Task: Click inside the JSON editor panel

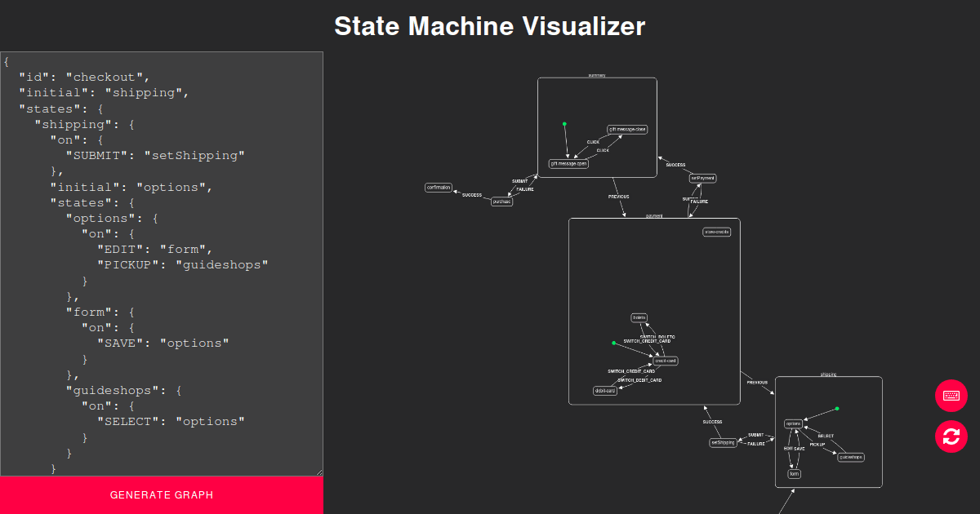Action: (x=161, y=261)
